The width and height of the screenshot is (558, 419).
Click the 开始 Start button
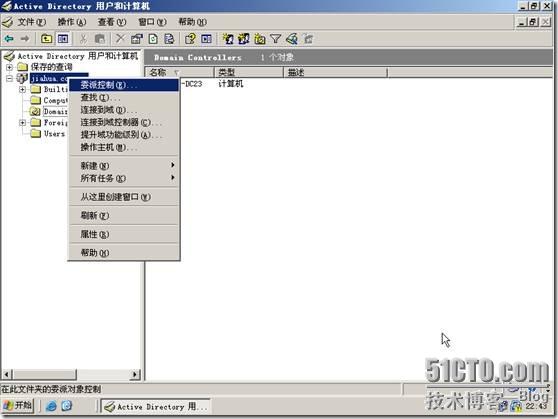pos(18,405)
